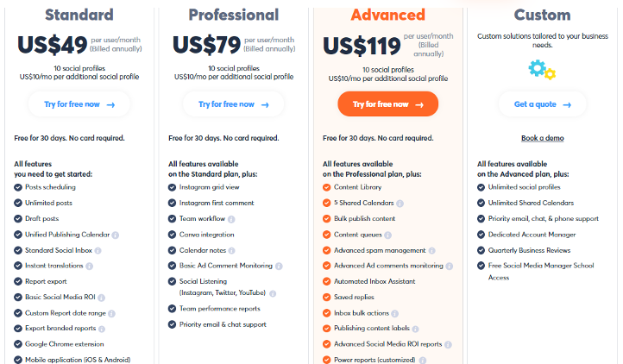Click Get a quote button
Screen dimensions: 623x364
(x=543, y=104)
